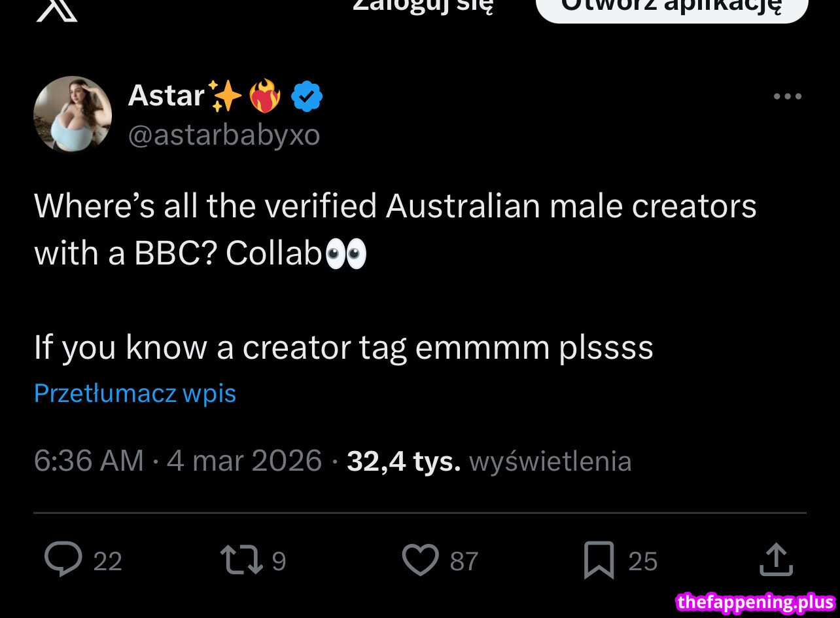Viewport: 840px width, 618px height.
Task: Click the X logo
Action: click(57, 9)
